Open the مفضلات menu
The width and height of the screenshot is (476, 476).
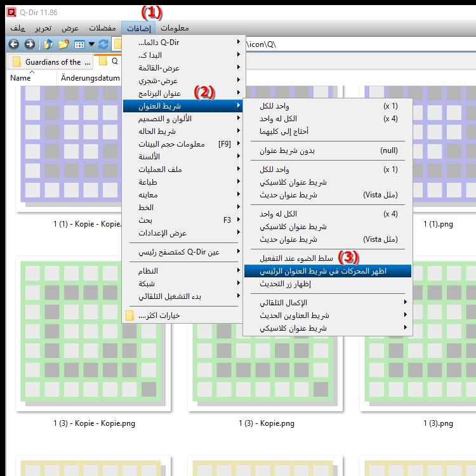[x=102, y=29]
